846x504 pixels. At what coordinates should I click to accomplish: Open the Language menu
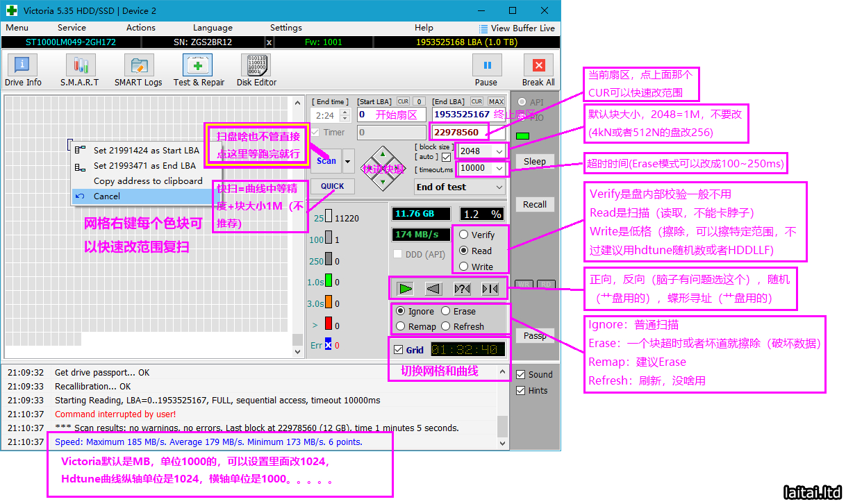(213, 28)
